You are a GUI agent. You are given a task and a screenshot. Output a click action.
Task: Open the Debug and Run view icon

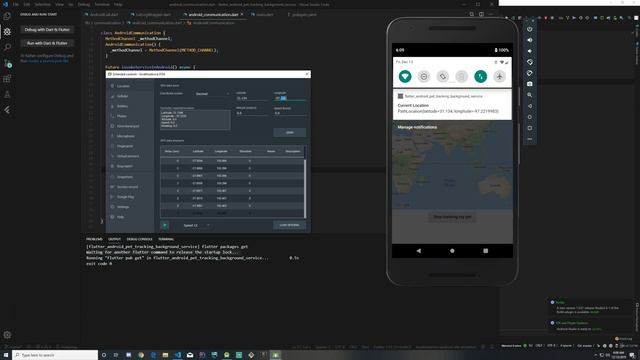[7, 32]
